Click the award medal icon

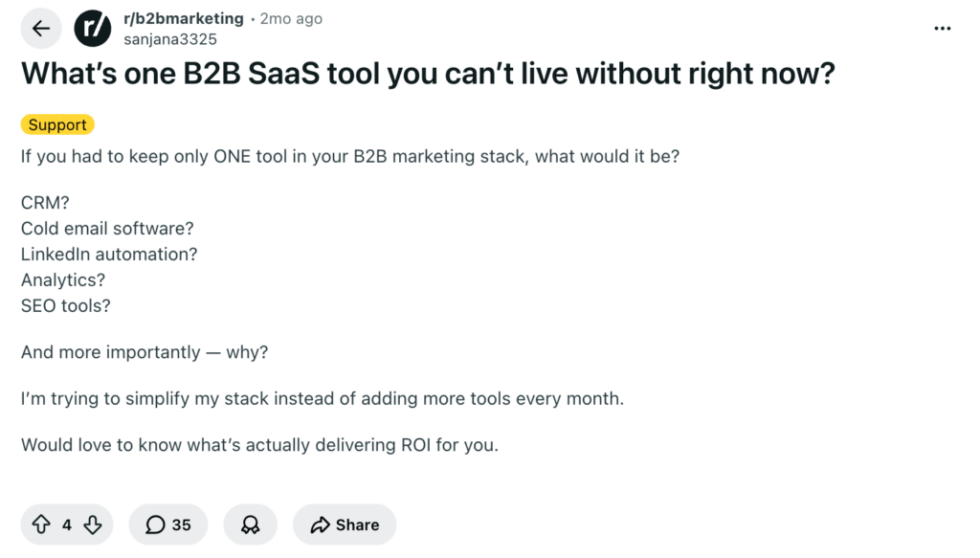tap(250, 525)
